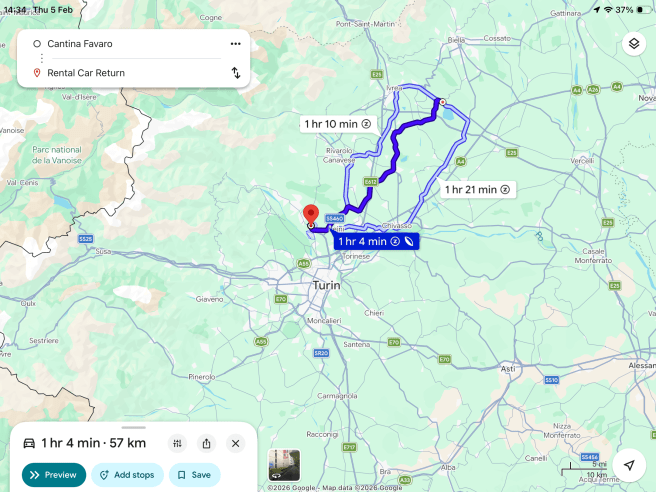
Task: Open route options sliders icon
Action: coord(177,443)
